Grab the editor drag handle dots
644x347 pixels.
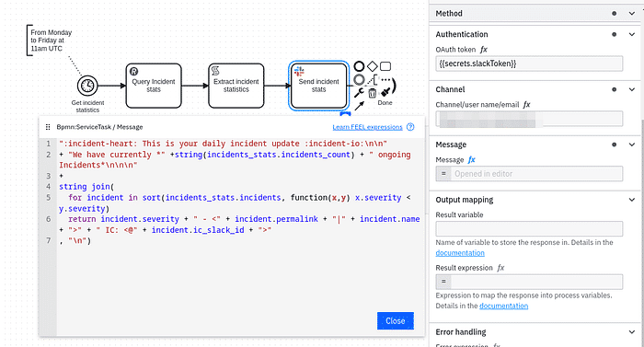click(48, 127)
